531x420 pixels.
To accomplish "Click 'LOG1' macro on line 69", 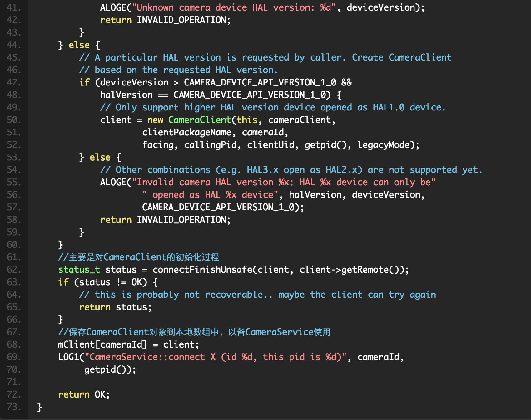I will pos(68,357).
